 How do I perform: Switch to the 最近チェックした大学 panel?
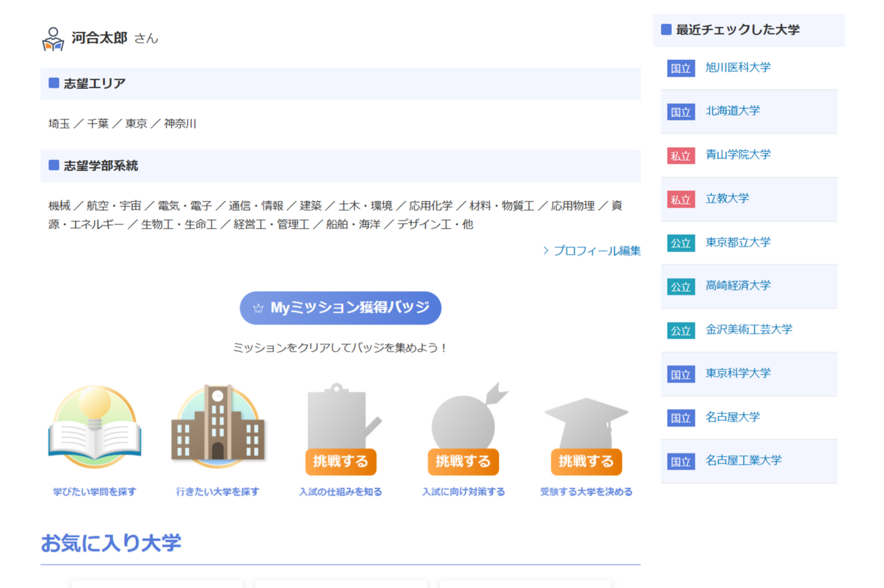pyautogui.click(x=718, y=30)
